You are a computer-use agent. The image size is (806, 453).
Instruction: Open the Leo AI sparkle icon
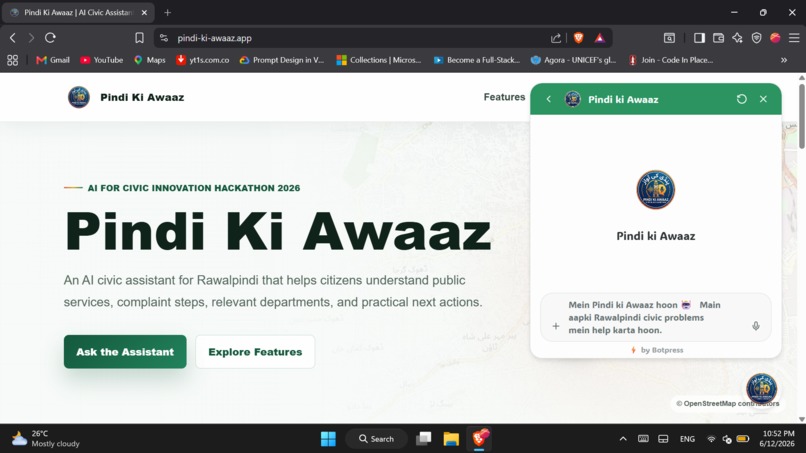pos(737,38)
